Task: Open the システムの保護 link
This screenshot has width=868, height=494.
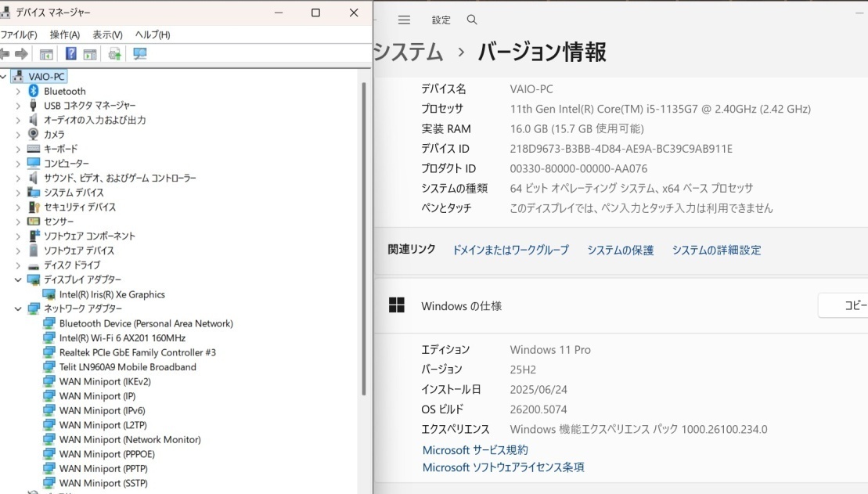Action: tap(620, 251)
